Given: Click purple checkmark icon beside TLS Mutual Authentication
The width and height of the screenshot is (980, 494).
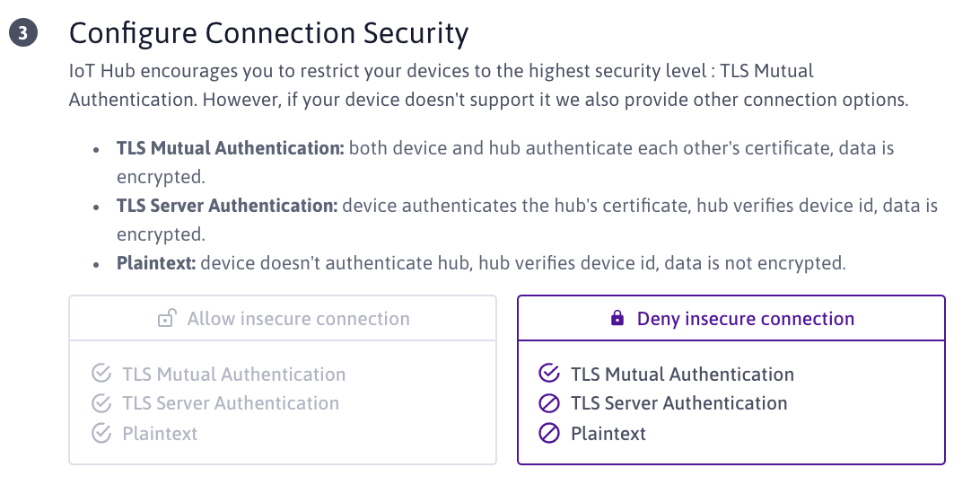Looking at the screenshot, I should [x=548, y=374].
